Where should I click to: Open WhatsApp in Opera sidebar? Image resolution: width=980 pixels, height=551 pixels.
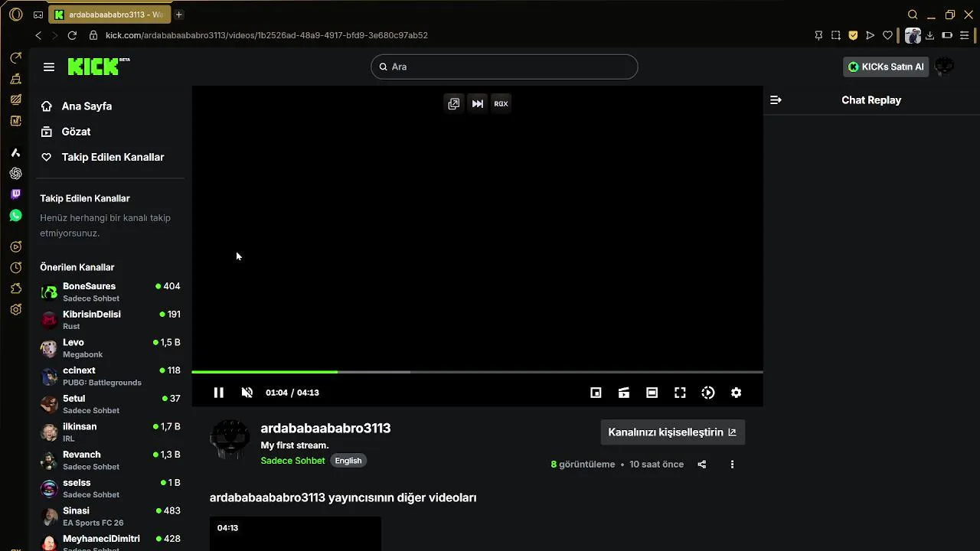tap(15, 216)
